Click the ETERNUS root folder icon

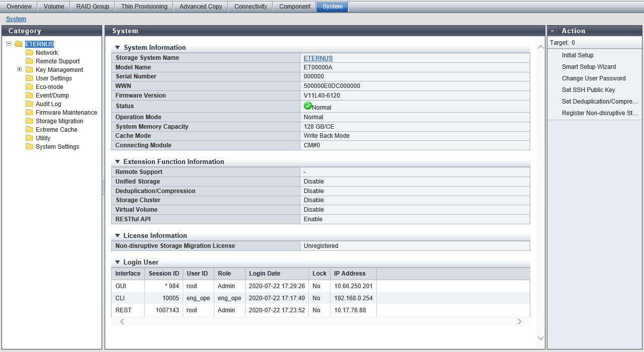coord(19,44)
